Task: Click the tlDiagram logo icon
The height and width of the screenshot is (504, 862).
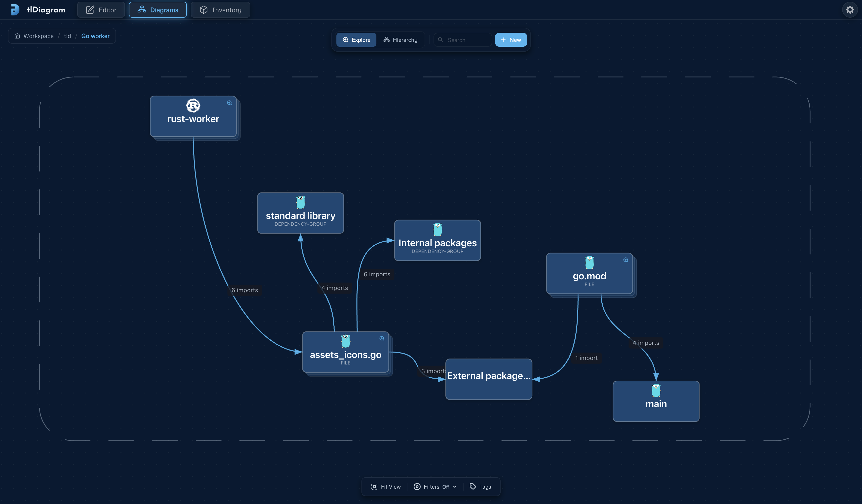Action: (15, 10)
